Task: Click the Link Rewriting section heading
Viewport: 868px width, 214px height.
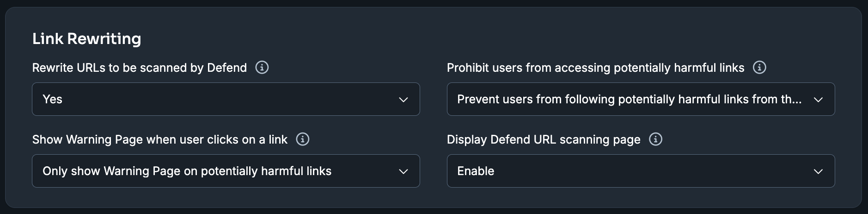Action: [87, 39]
